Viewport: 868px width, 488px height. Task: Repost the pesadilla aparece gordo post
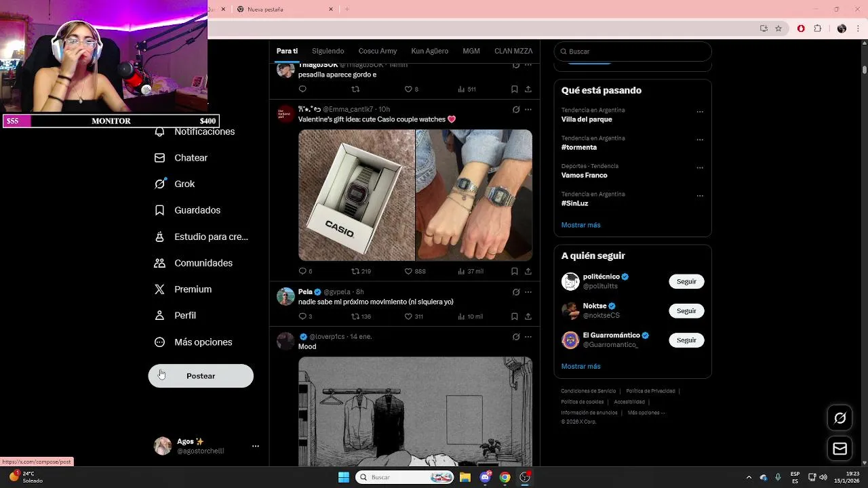[x=355, y=89]
